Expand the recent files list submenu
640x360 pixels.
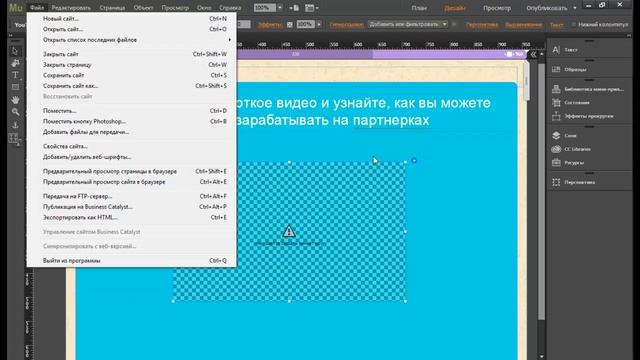coord(131,40)
